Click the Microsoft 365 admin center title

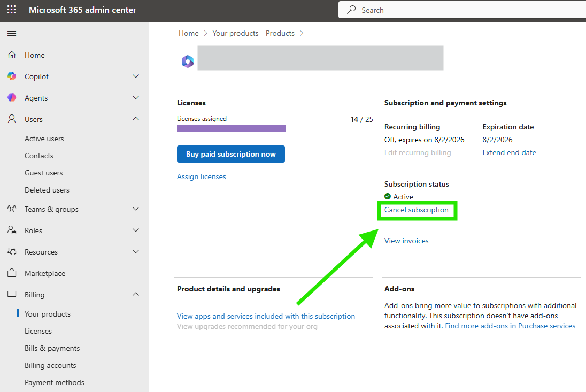[x=82, y=10]
